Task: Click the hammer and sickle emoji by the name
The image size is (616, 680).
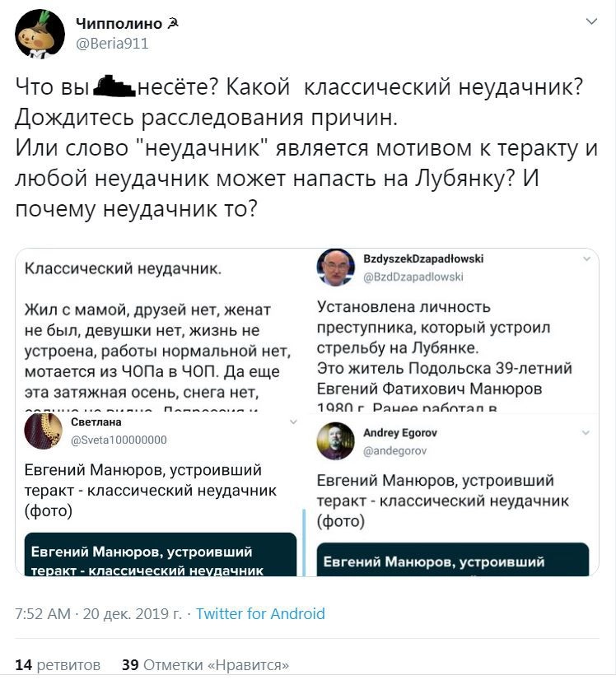Action: (173, 24)
